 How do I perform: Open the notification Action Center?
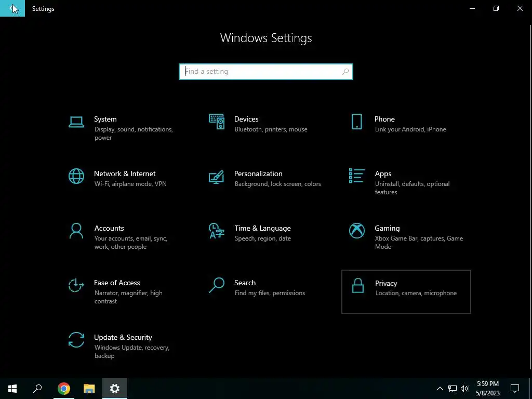click(x=515, y=389)
